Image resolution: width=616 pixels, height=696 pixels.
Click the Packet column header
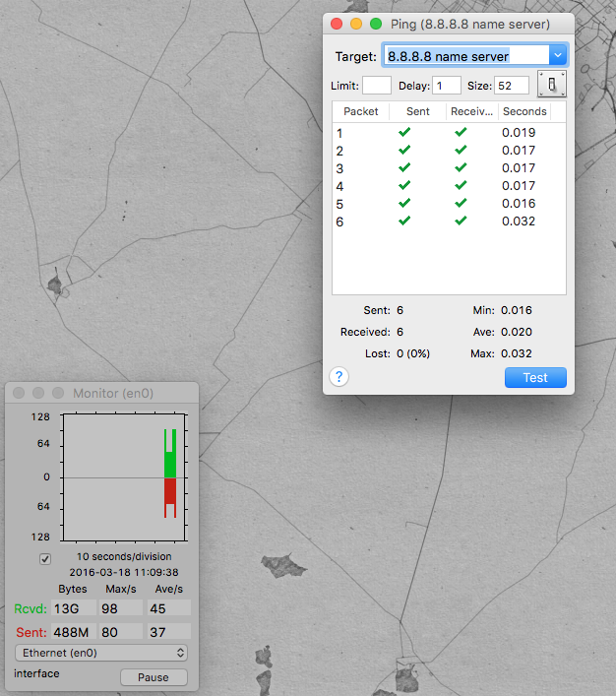tap(360, 111)
